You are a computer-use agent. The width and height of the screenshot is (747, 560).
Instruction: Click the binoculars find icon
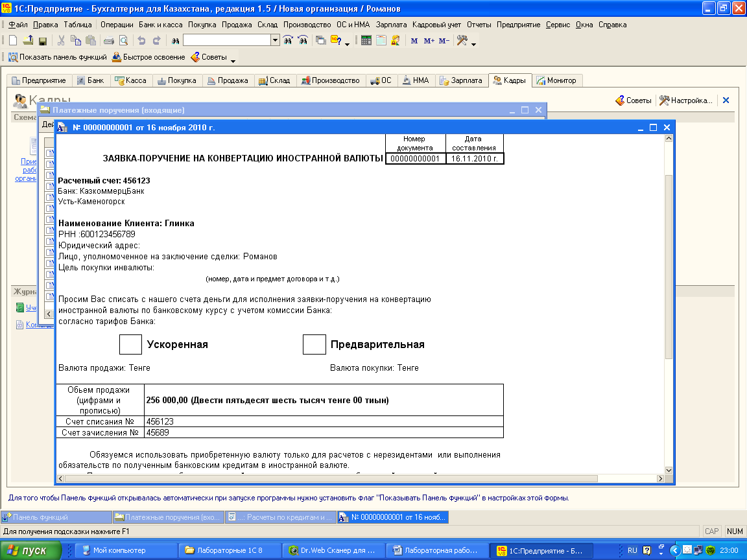[x=175, y=41]
